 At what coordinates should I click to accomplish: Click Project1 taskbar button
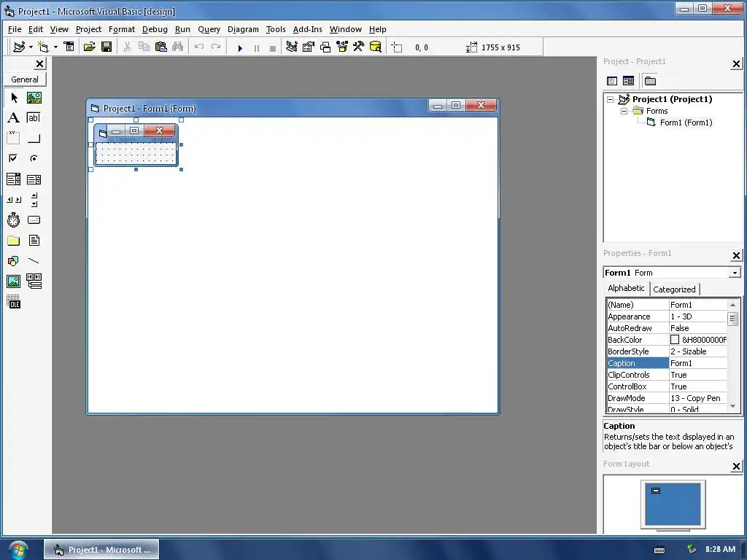(101, 550)
